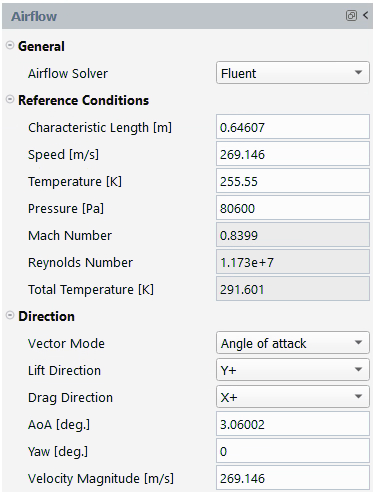Screen dimensions: 373x492
Task: Select the Total Temperature value field
Action: [x=293, y=289]
